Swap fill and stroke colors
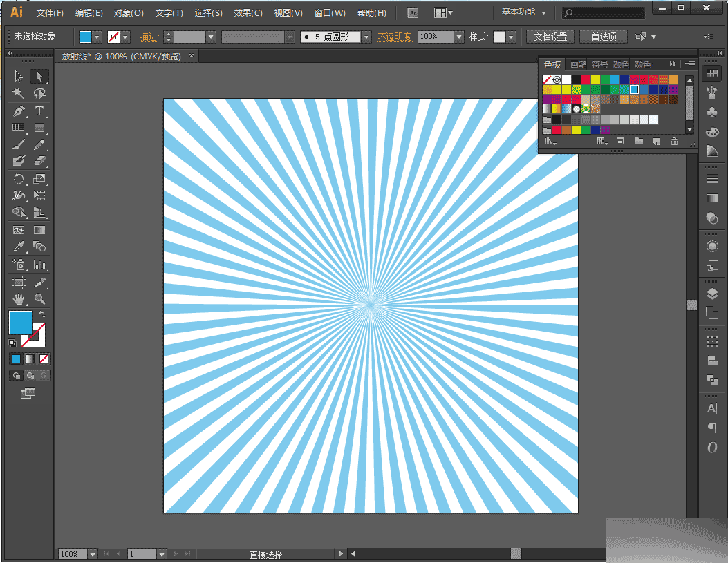This screenshot has width=728, height=563. click(41, 315)
